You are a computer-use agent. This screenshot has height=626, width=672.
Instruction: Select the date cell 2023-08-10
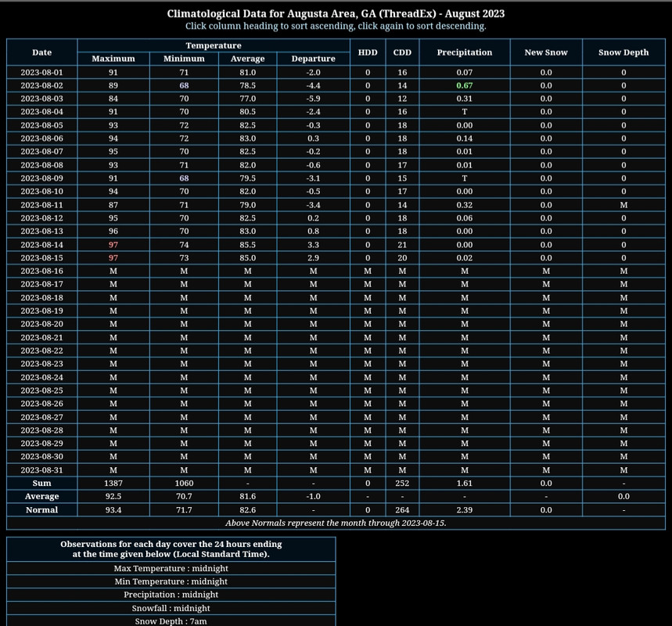41,191
